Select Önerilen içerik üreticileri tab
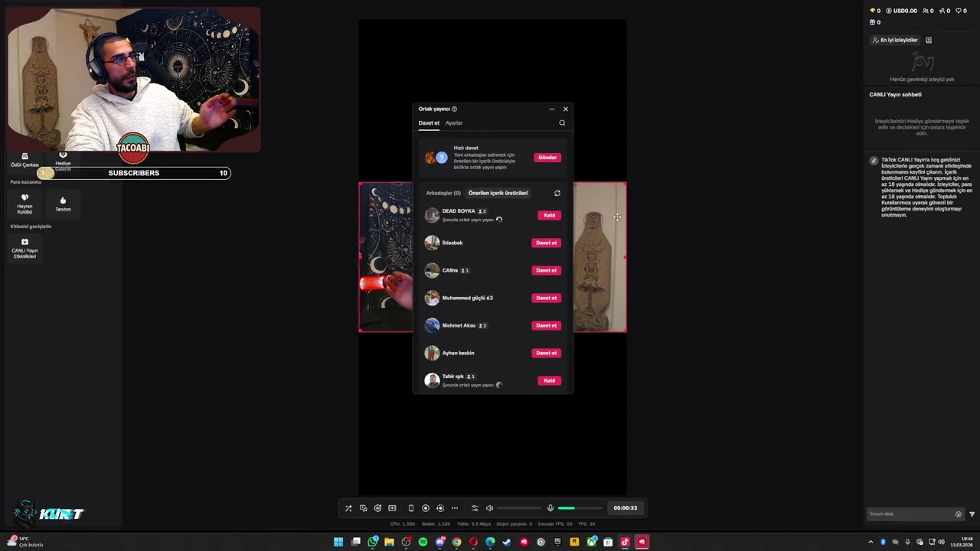Screen dimensions: 980x551 click(x=498, y=193)
